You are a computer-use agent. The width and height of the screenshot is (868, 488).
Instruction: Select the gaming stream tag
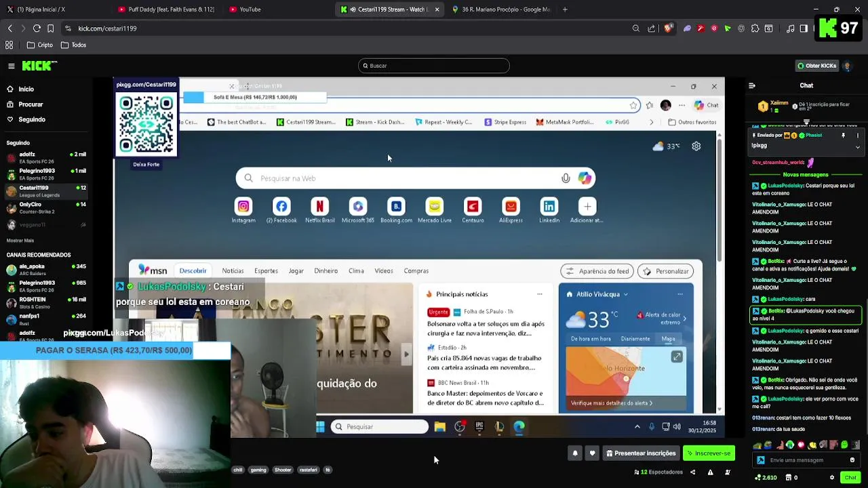[258, 470]
